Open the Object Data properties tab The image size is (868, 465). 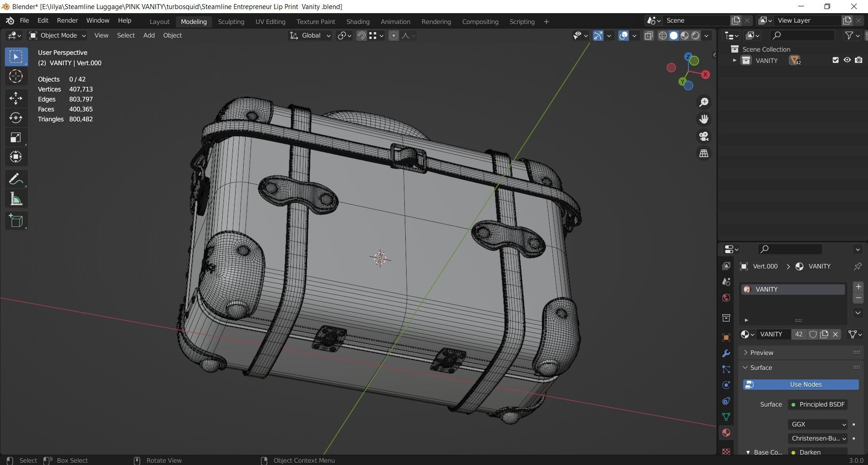(x=726, y=417)
